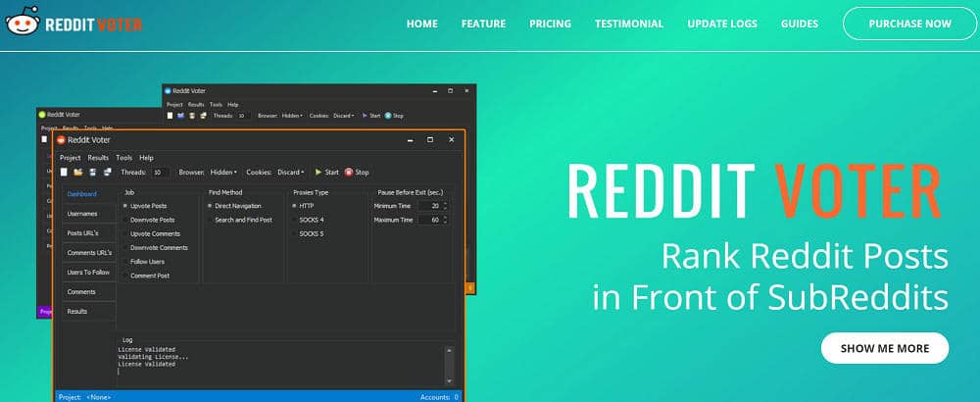Click inside the Log text area

pyautogui.click(x=280, y=365)
